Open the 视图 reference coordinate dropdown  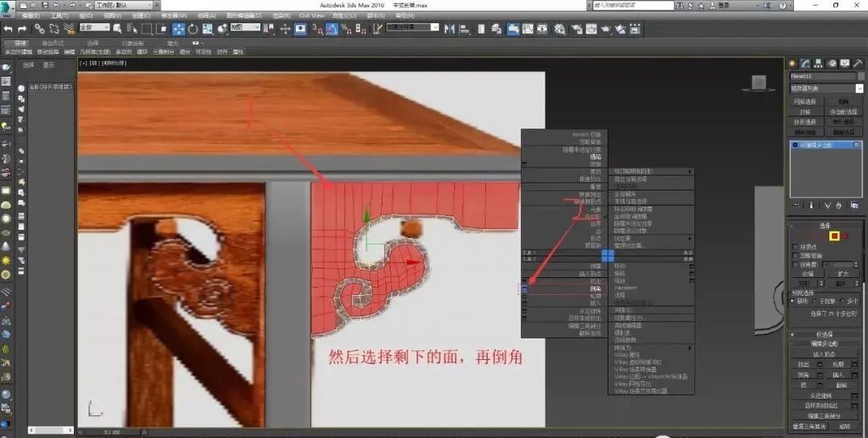tap(245, 27)
